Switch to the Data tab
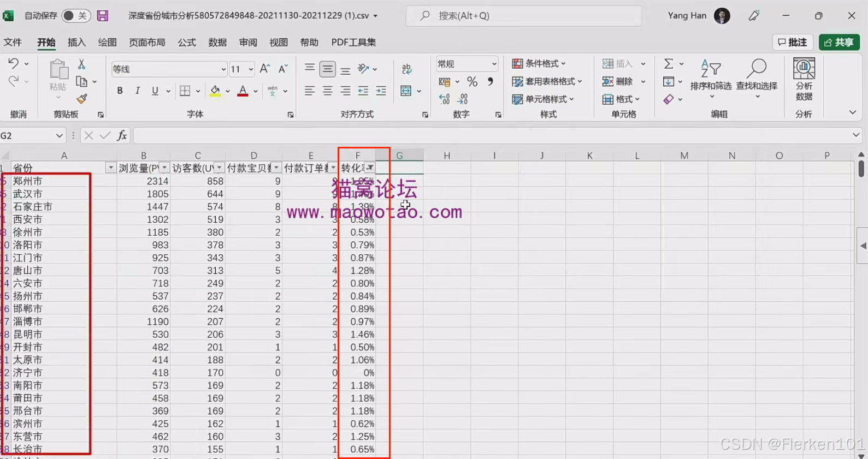The width and height of the screenshot is (868, 459). click(217, 42)
